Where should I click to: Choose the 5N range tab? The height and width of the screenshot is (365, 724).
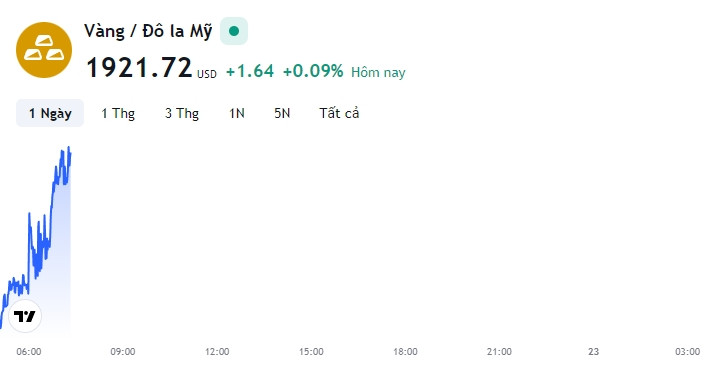282,113
